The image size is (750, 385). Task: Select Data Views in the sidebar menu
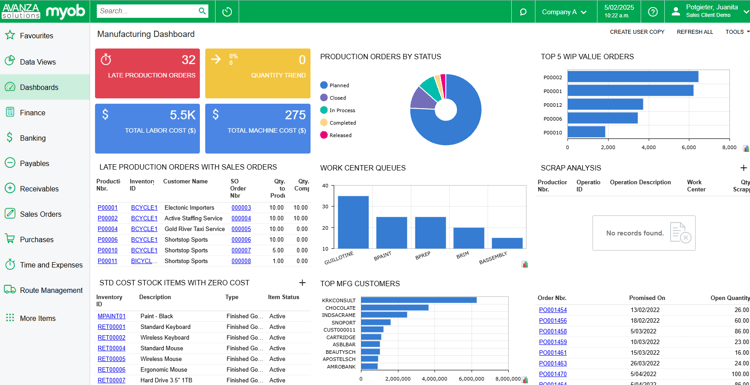point(38,62)
